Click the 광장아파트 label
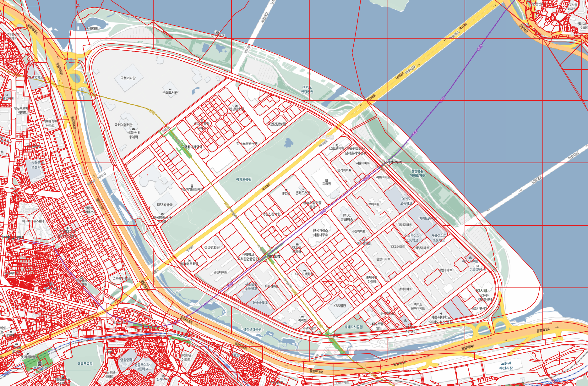 (x=220, y=272)
